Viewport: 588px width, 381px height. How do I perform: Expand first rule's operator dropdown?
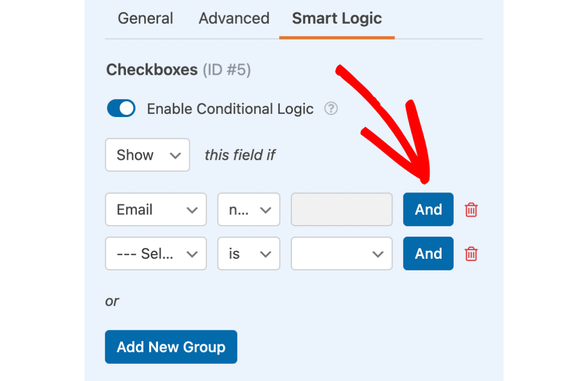point(249,210)
